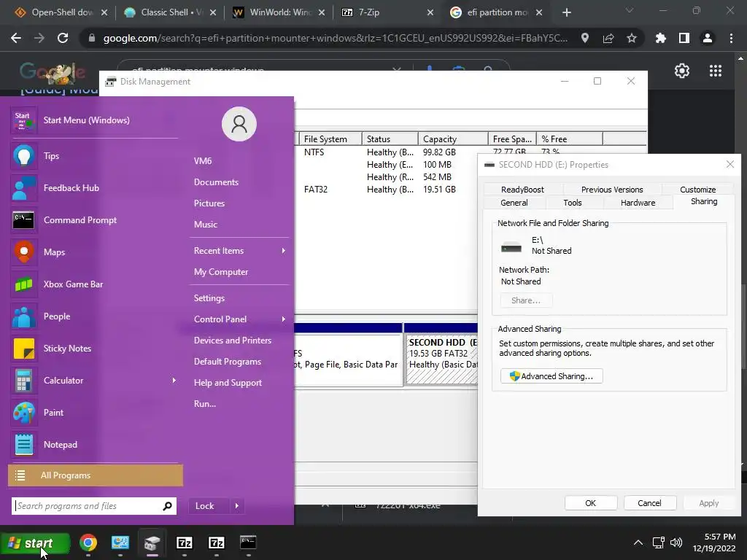
Task: Open Chrome profile avatar icon
Action: pos(708,38)
